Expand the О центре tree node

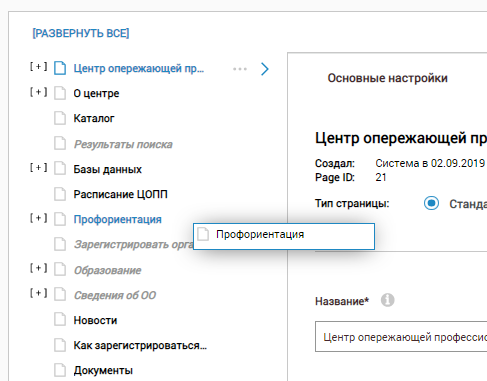tap(39, 92)
